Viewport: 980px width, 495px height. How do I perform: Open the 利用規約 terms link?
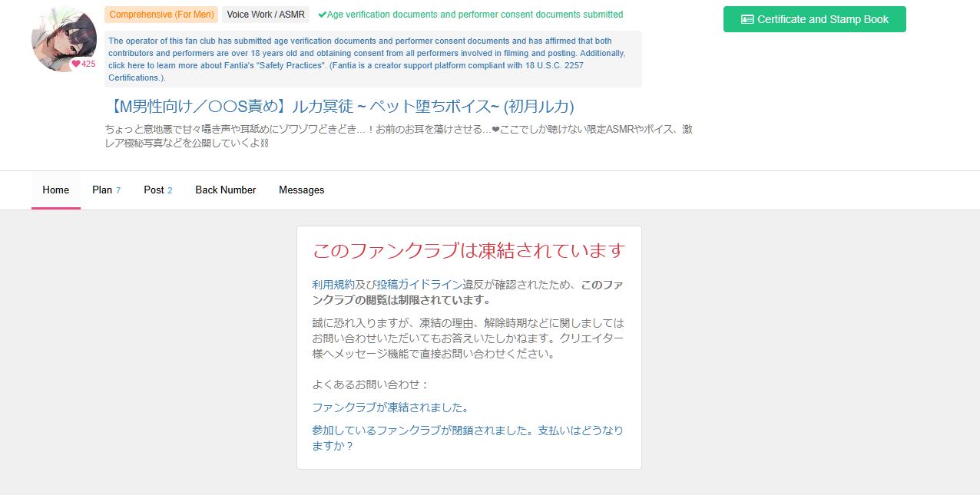click(x=333, y=285)
